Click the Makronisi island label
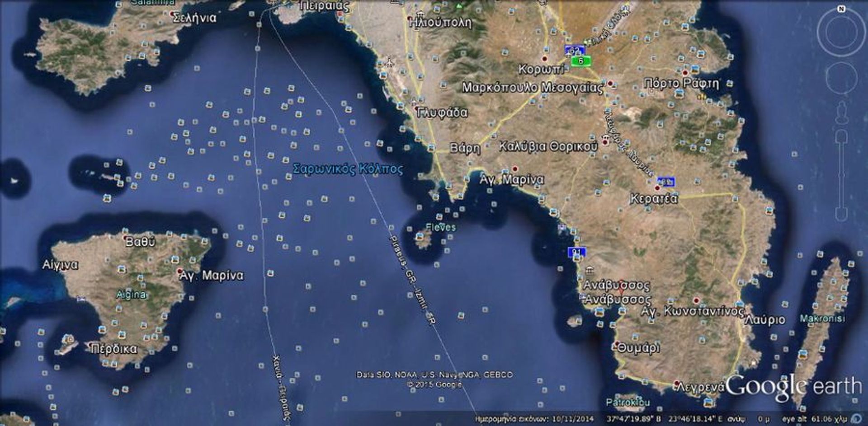Screen dimensions: 868x426 point(822,318)
